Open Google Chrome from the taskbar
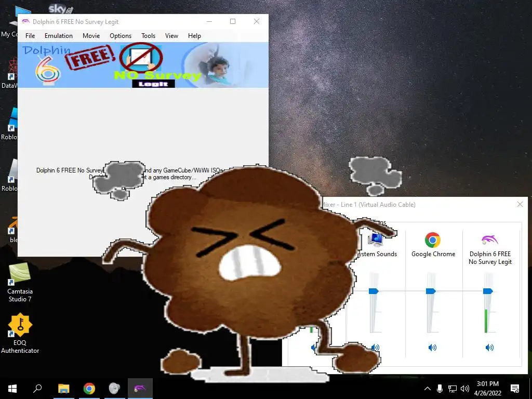Image resolution: width=532 pixels, height=399 pixels. click(x=89, y=389)
